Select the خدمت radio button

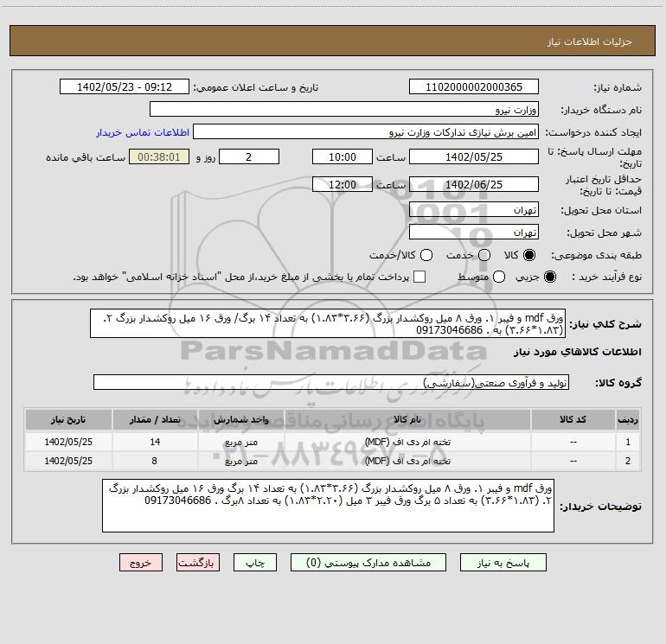pos(484,255)
